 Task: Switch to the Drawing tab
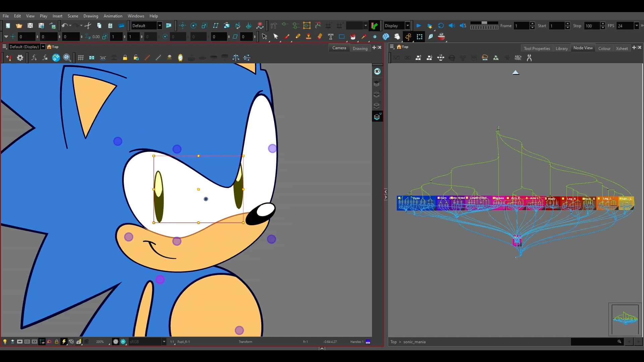[x=360, y=48]
